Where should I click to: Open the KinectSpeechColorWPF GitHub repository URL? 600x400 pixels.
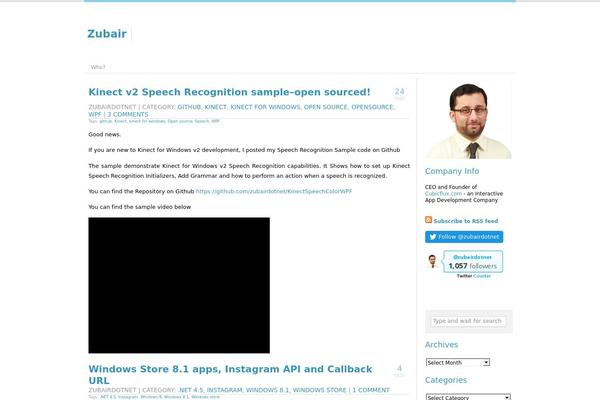[x=274, y=191]
